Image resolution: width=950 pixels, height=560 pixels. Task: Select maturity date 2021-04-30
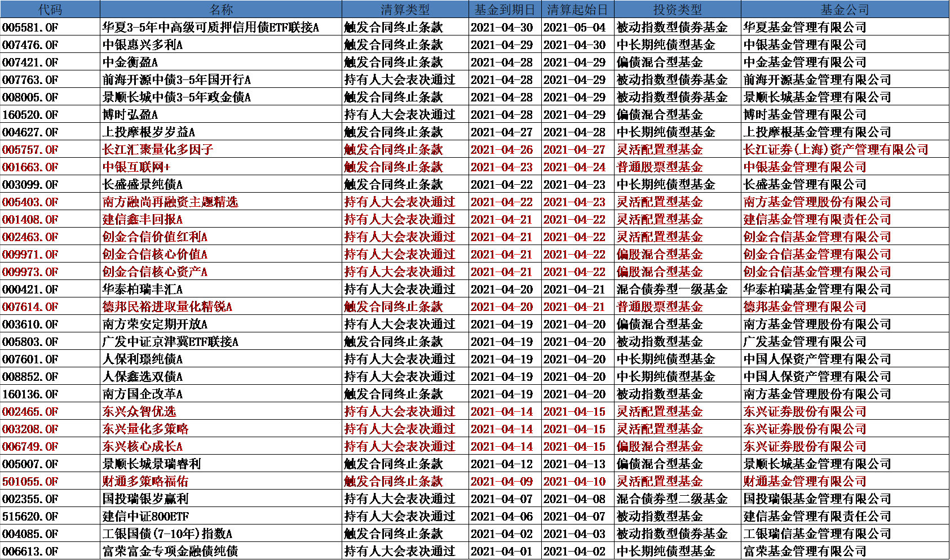pyautogui.click(x=502, y=28)
